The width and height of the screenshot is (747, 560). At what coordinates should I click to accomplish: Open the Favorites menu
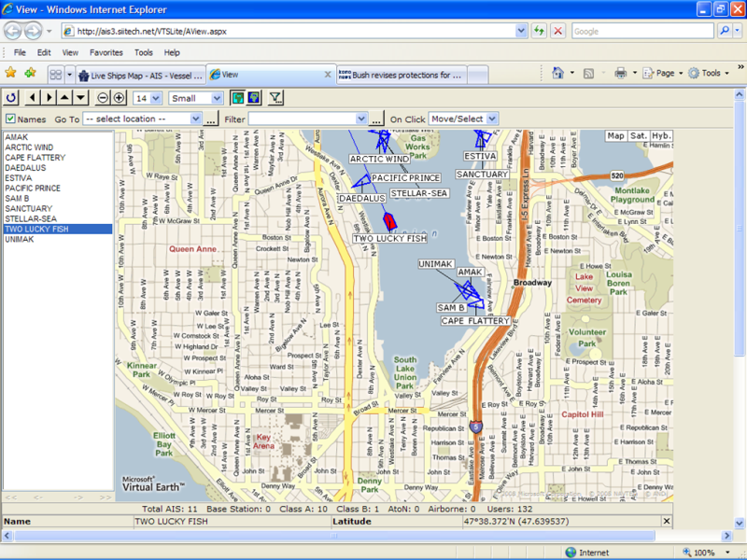click(x=106, y=52)
